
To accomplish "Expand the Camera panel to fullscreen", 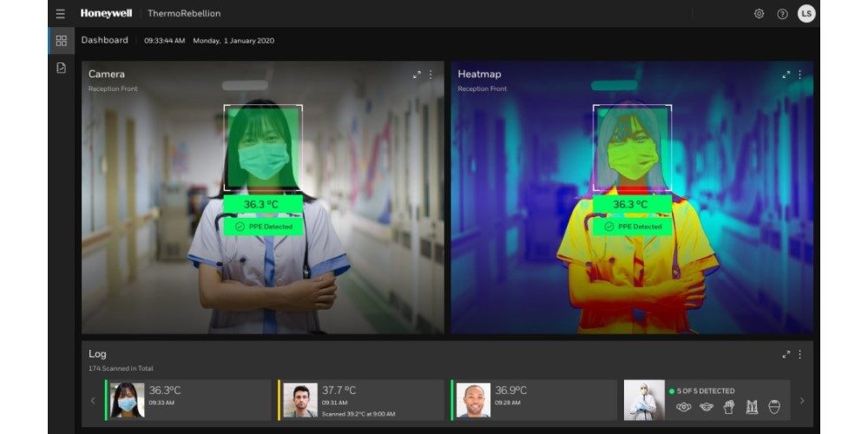I will click(x=417, y=75).
